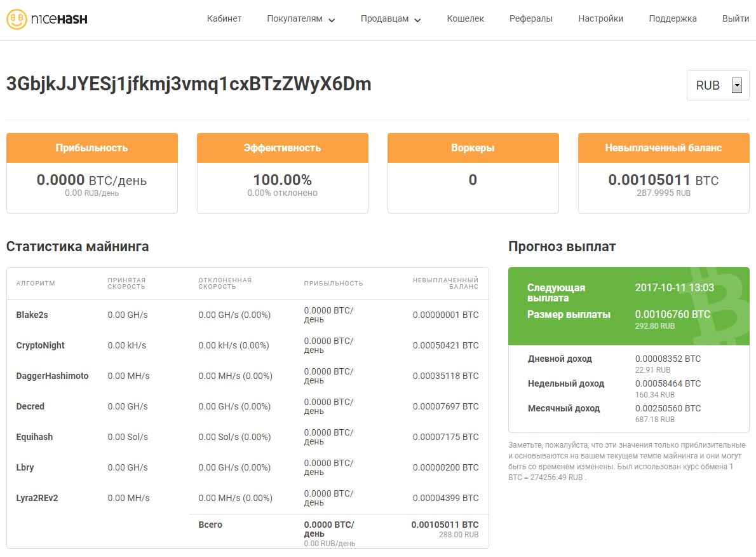Click the Поддержка link
Viewport: 756px width, 557px height.
(672, 19)
